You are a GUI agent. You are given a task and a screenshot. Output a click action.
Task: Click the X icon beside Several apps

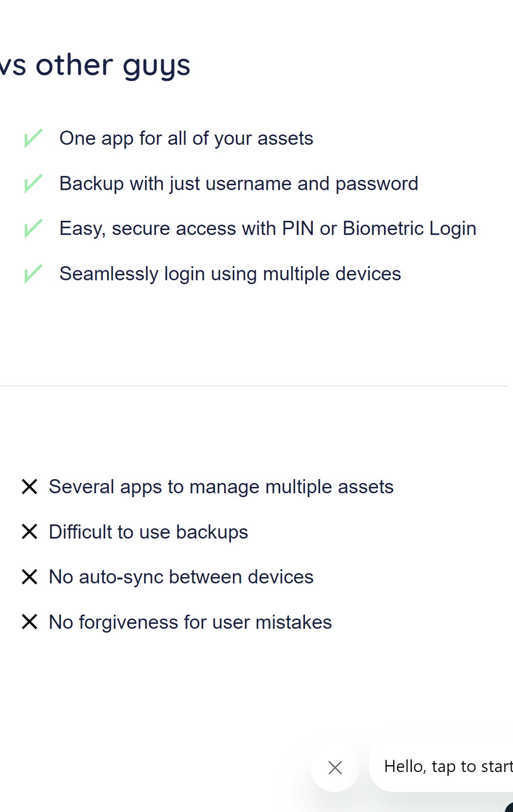pyautogui.click(x=30, y=486)
